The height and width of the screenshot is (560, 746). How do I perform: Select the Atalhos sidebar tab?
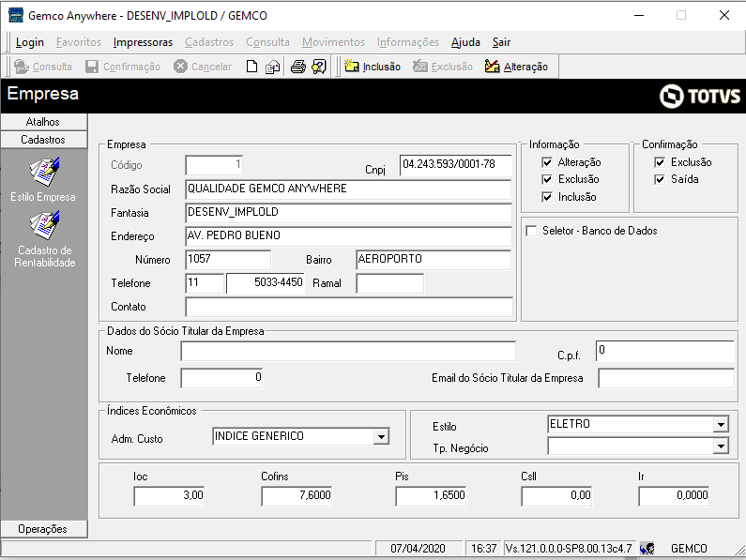pyautogui.click(x=44, y=121)
